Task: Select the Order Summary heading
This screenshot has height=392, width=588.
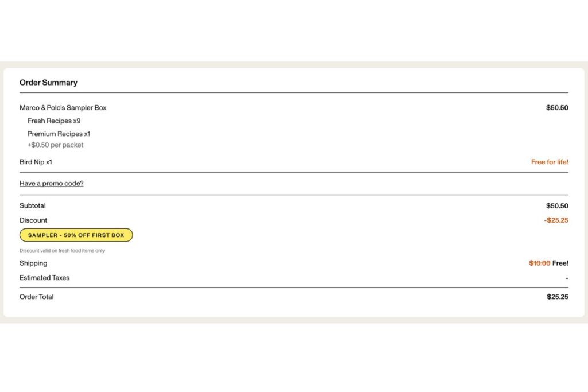Action: pos(48,83)
